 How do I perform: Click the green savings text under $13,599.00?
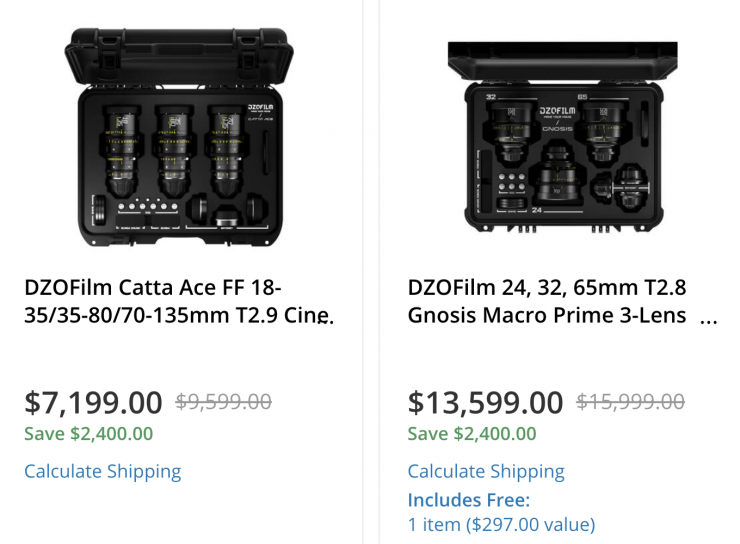[x=472, y=434]
